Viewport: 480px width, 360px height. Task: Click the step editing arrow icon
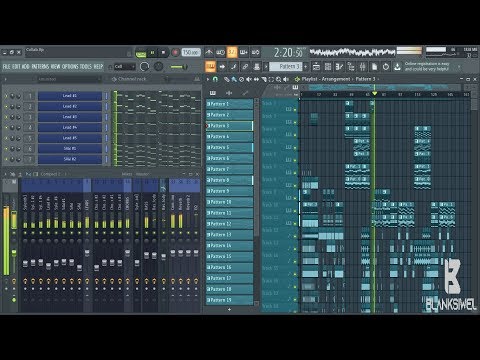point(222,67)
